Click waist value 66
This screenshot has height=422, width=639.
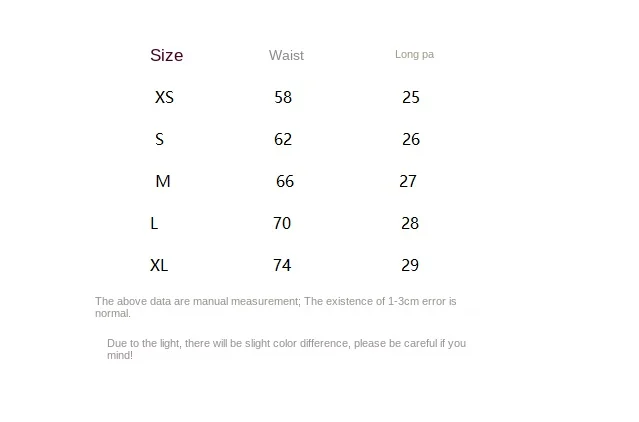(285, 181)
